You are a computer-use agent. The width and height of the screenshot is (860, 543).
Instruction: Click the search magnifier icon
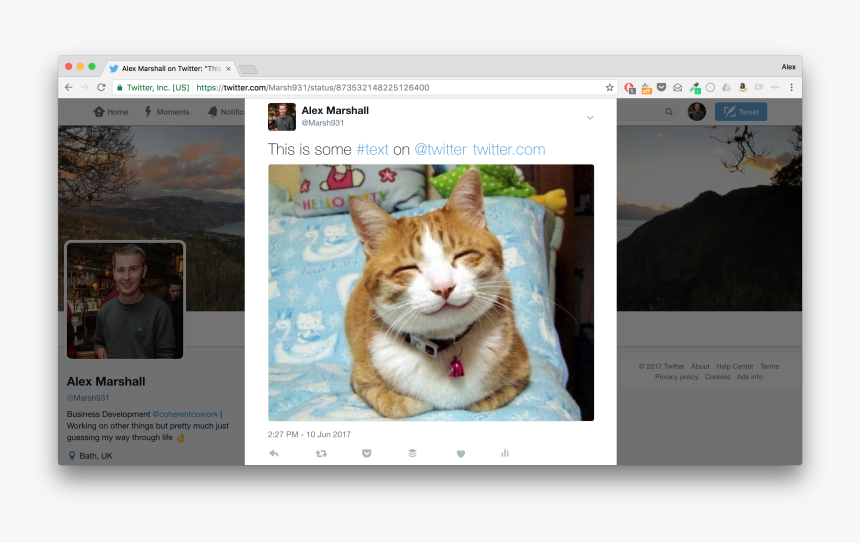pos(669,112)
